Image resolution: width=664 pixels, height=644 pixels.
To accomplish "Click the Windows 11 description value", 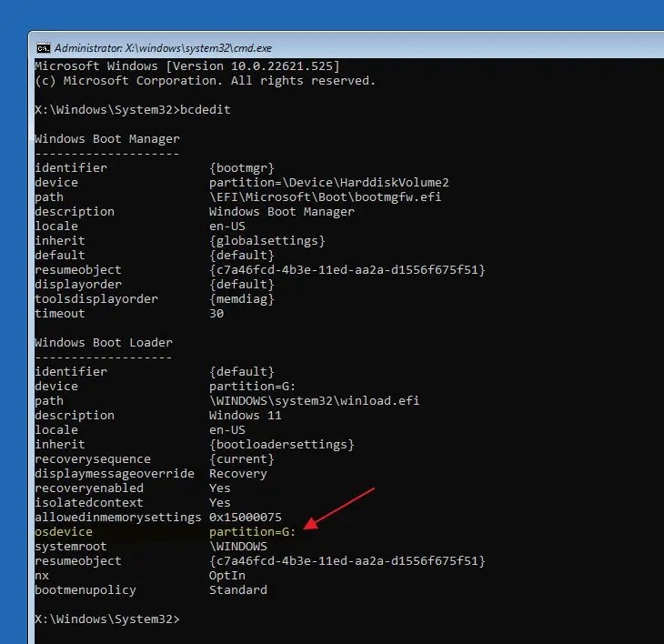I will point(246,416).
